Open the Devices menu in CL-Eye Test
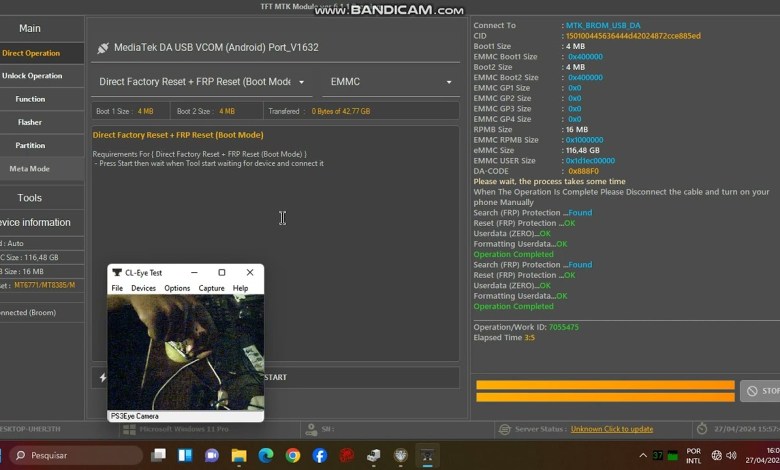 point(143,288)
